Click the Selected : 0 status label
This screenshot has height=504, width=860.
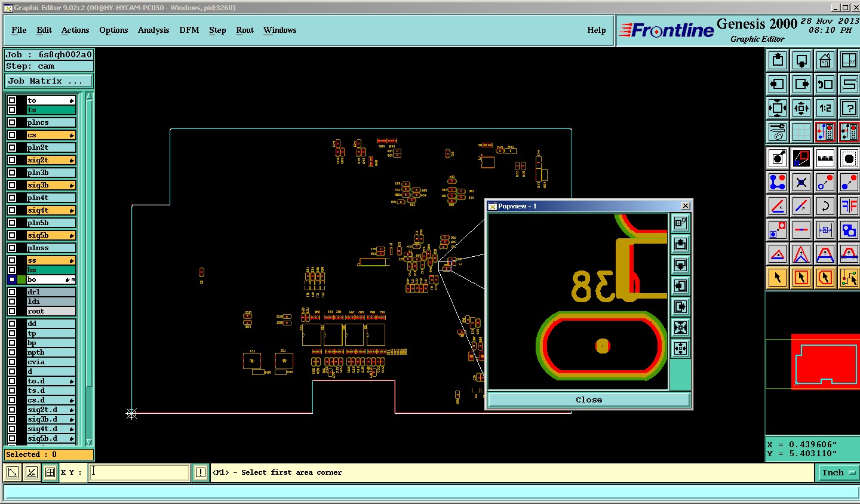pyautogui.click(x=49, y=454)
